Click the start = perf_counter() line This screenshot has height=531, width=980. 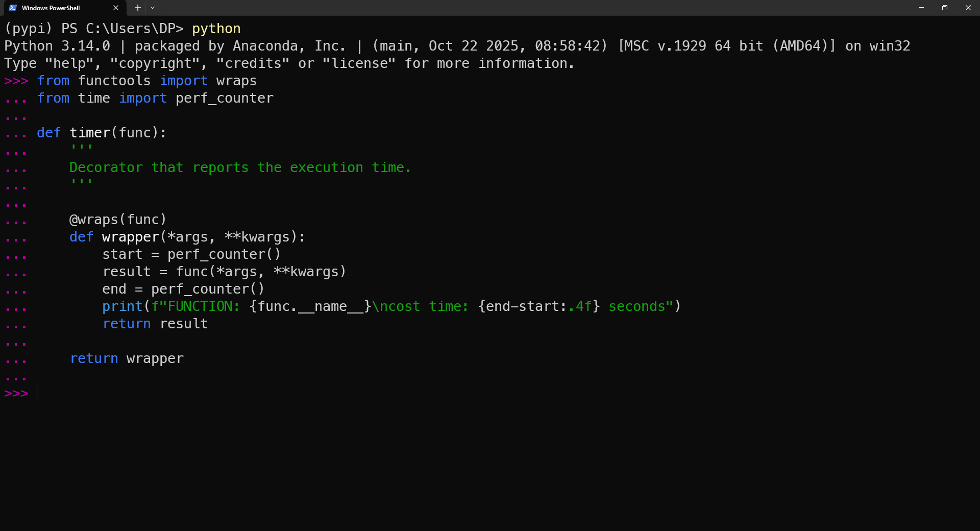pos(191,254)
